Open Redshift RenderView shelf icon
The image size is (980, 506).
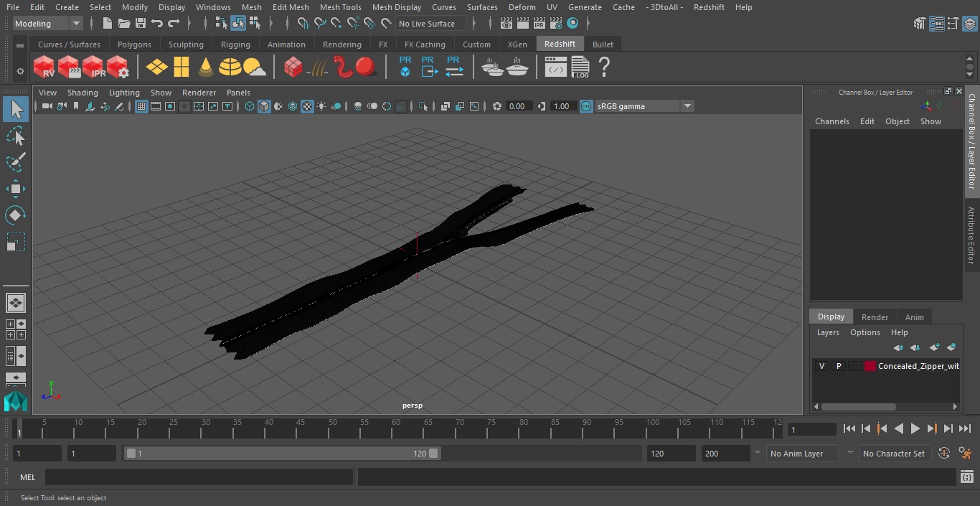pyautogui.click(x=44, y=67)
